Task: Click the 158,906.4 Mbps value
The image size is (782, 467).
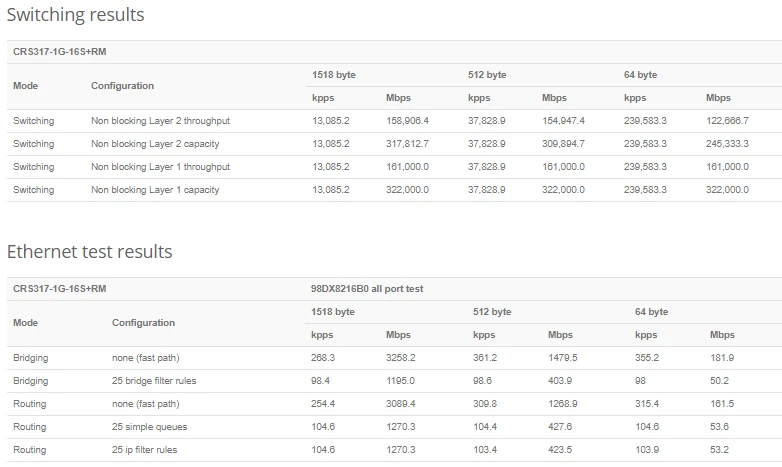Action: (407, 121)
